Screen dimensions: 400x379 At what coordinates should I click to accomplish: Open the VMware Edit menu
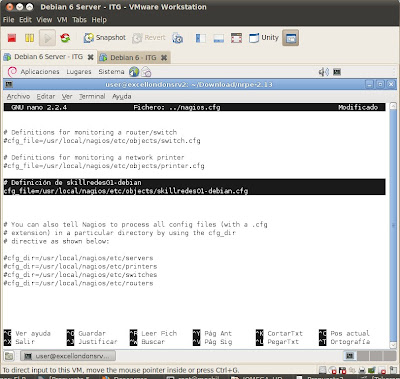pyautogui.click(x=25, y=20)
